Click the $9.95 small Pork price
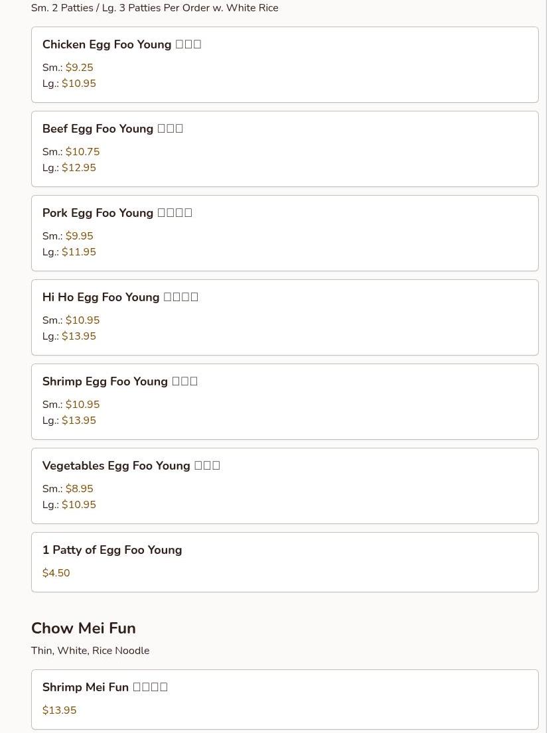 (x=80, y=236)
